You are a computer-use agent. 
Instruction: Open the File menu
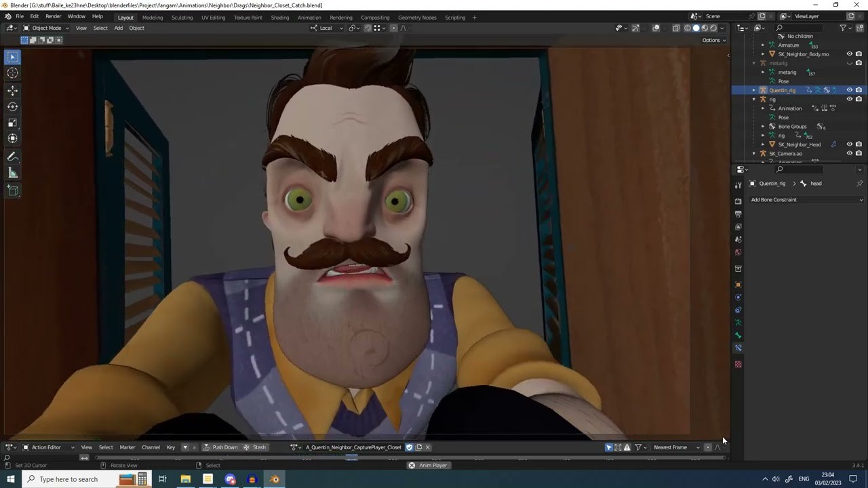point(20,16)
